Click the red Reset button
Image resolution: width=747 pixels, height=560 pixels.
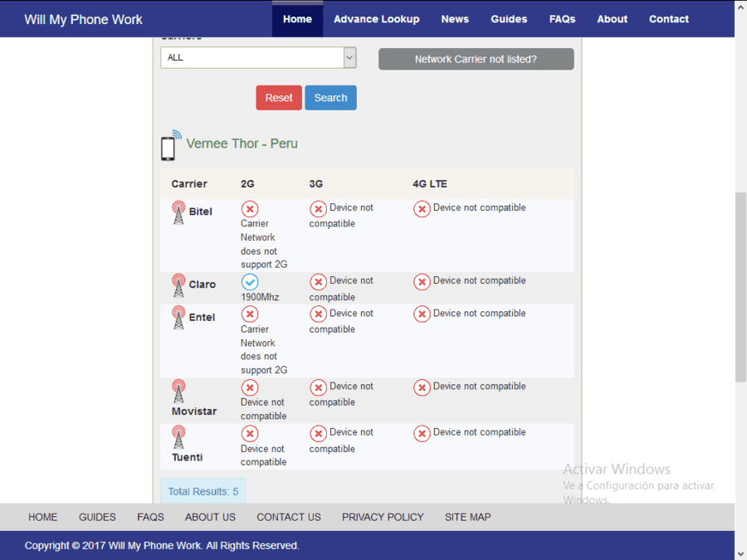[279, 98]
